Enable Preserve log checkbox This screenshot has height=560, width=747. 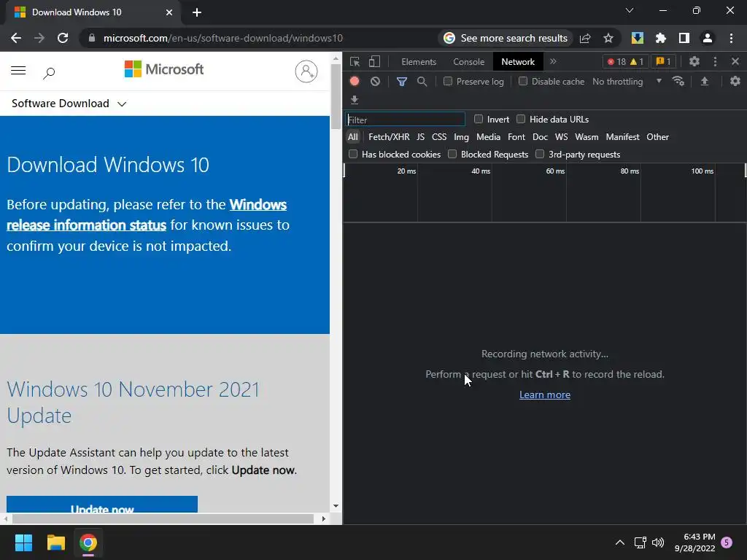point(448,82)
